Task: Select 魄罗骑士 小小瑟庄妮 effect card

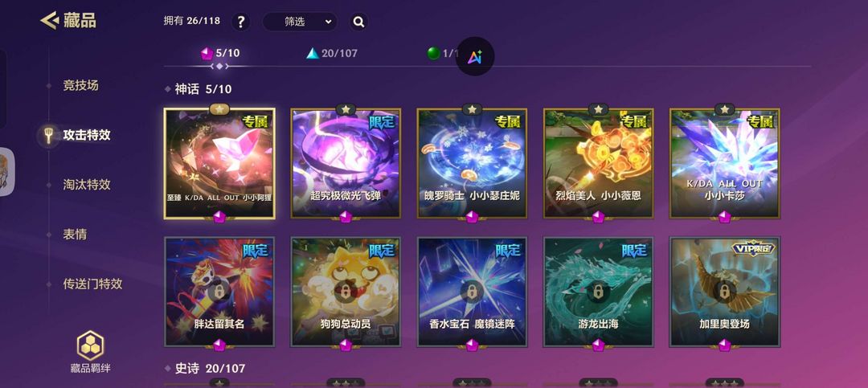Action: click(472, 163)
